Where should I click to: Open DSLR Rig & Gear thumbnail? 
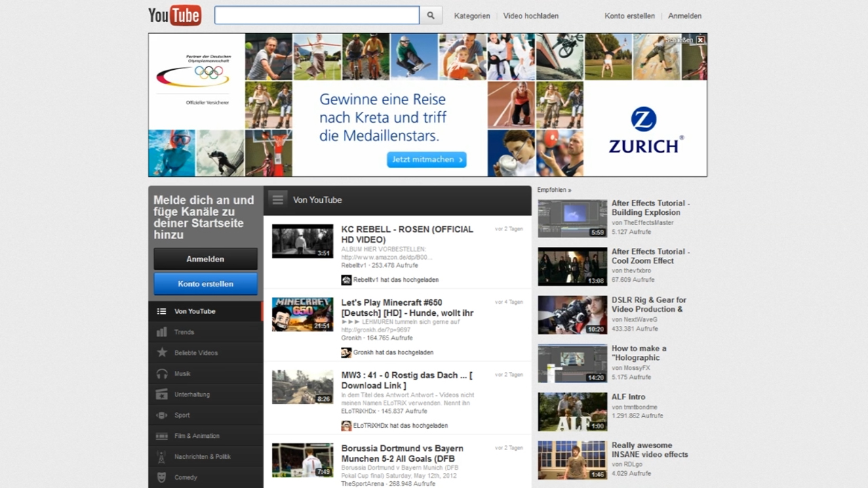[572, 315]
